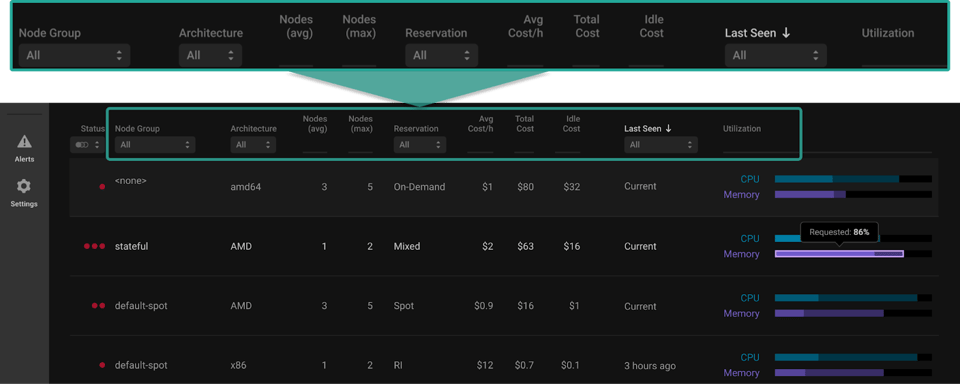Select default-spot name in the Spot reservation row

coord(141,306)
